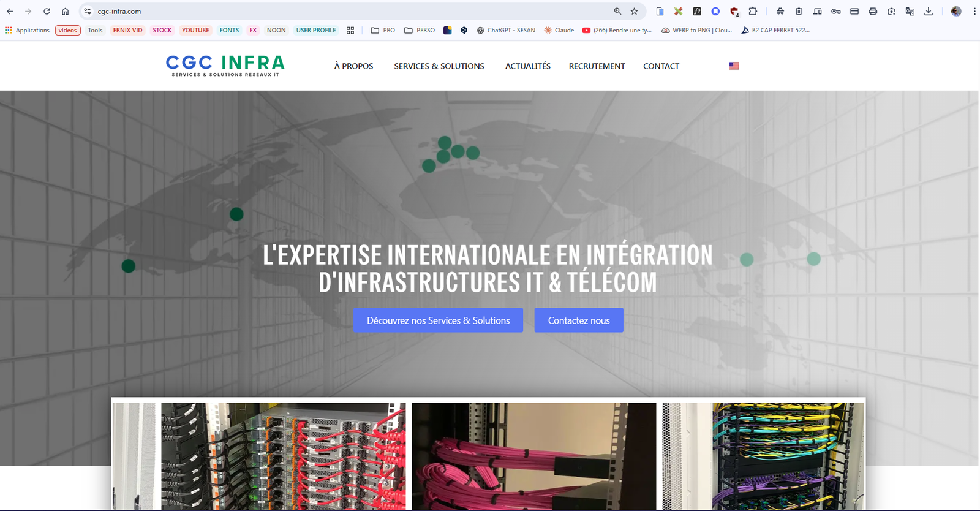980x511 pixels.
Task: Open the Downloads arrow icon
Action: point(929,12)
